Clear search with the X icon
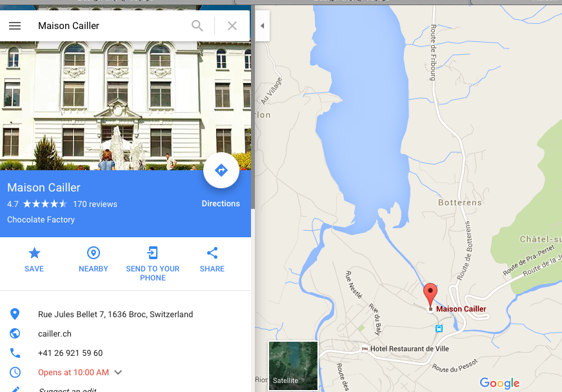 [232, 26]
